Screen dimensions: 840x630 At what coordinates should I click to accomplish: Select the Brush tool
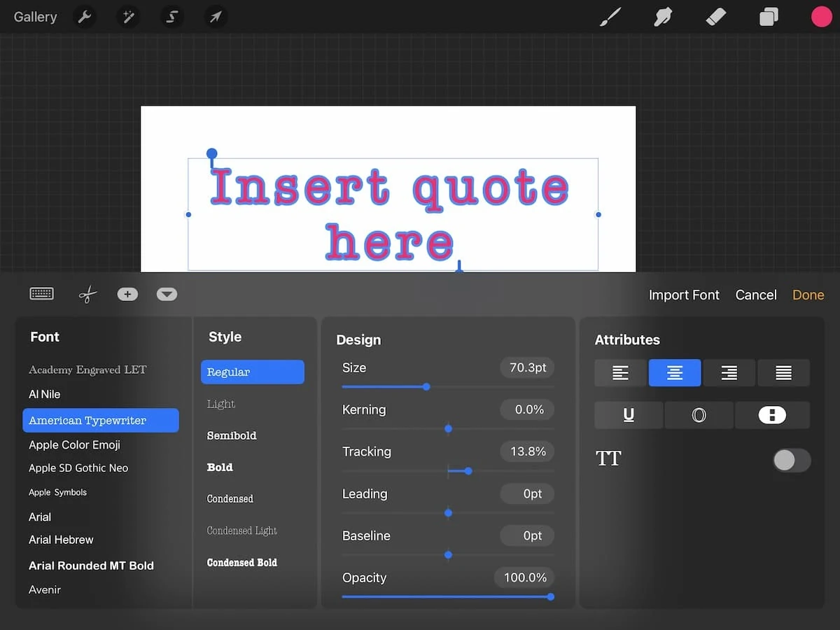point(610,17)
